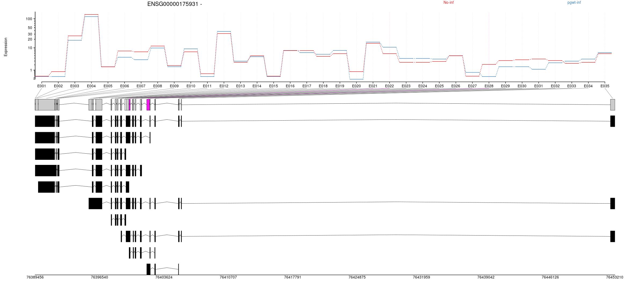Screen dimensions: 644x282
Task: Click the 100 expression axis tick
Action: click(29, 19)
